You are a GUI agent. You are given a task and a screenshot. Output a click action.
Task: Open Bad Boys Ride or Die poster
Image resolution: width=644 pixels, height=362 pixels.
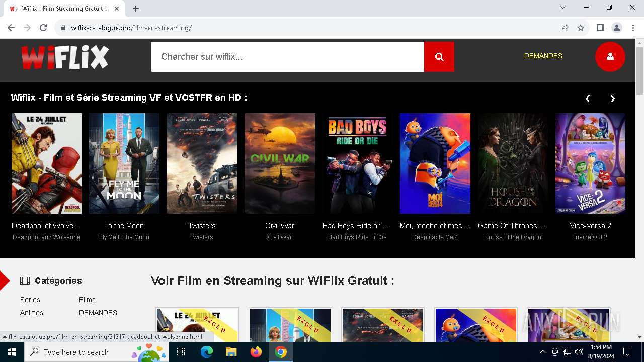357,163
